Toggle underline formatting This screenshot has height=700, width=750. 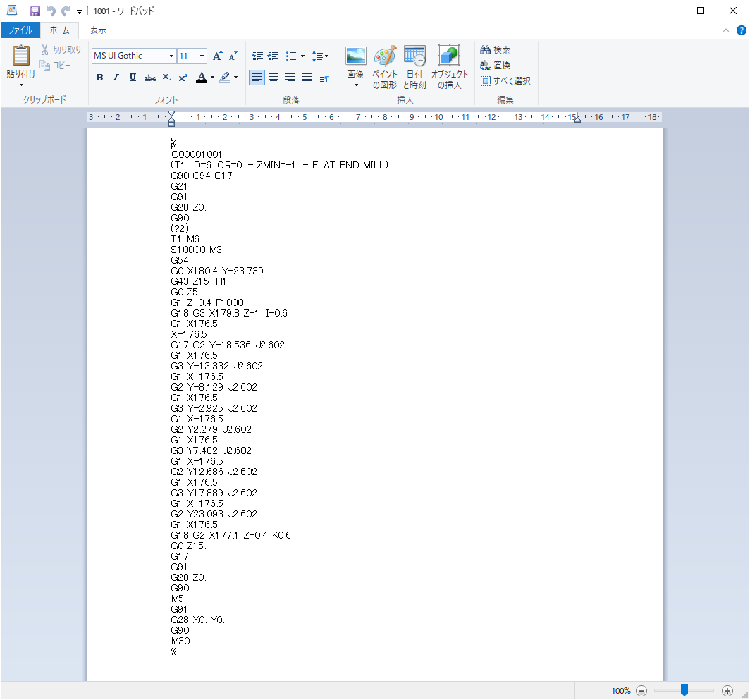pos(133,78)
